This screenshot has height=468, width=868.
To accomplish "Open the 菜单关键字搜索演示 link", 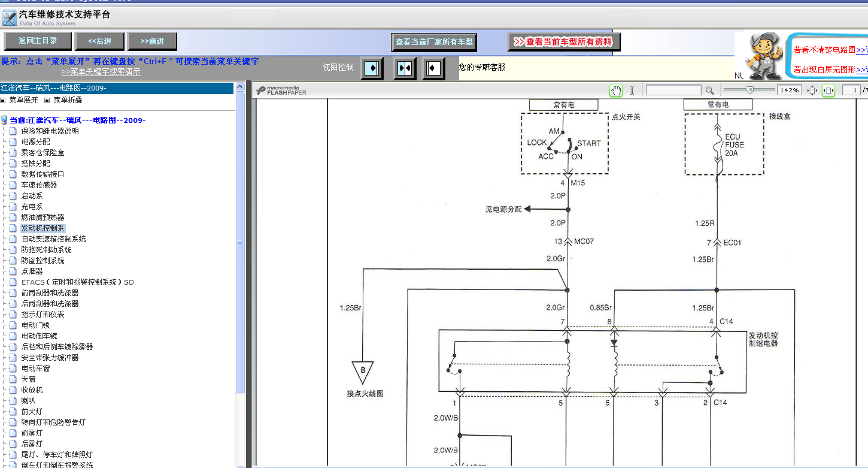I will (x=101, y=72).
